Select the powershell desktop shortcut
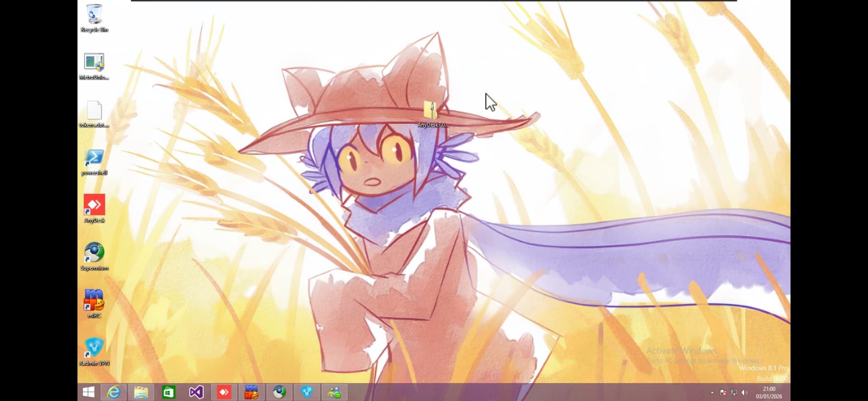868x401 pixels. click(94, 159)
